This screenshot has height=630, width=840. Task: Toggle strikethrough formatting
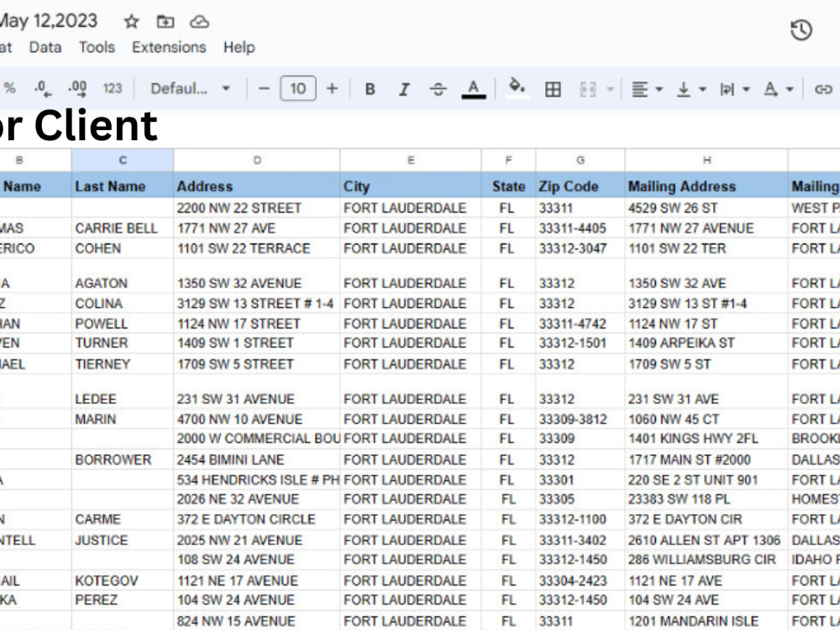(x=438, y=89)
